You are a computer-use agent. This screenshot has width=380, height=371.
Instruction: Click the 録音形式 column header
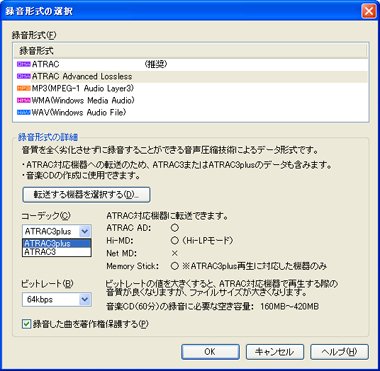[191, 51]
